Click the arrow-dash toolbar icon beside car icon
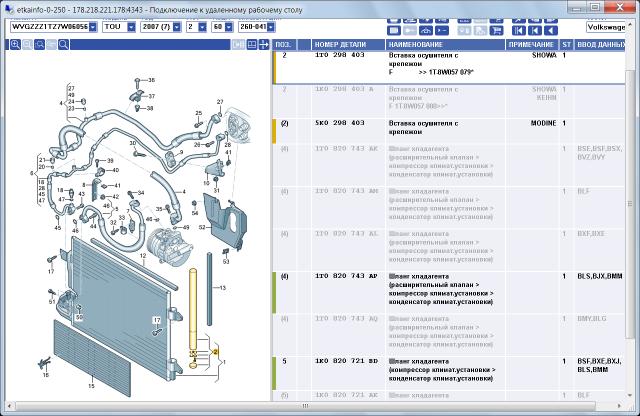 [x=442, y=30]
